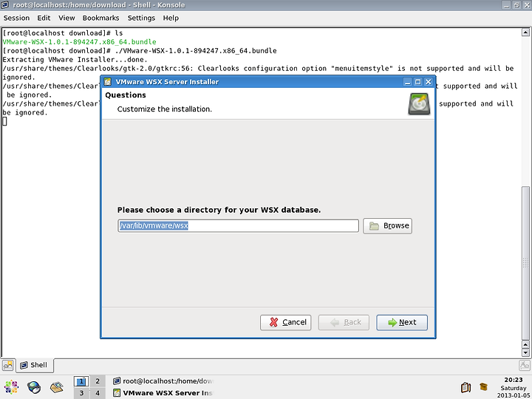
Task: Click the Konsole window icon in title bar
Action: pyautogui.click(x=4, y=4)
